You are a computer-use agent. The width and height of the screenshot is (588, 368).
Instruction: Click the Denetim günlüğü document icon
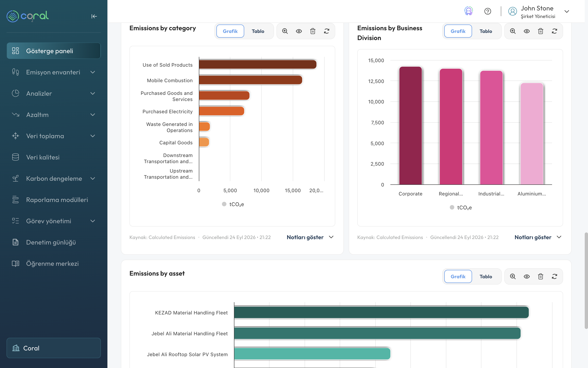(16, 242)
